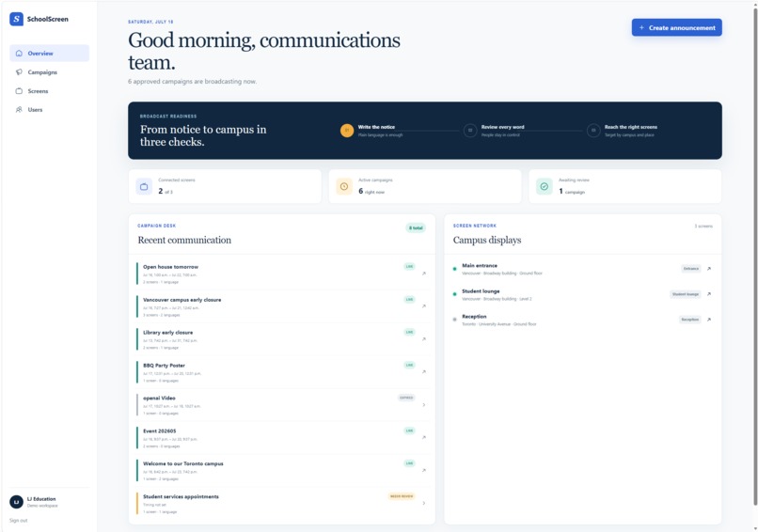Select the Student lounge display name
The image size is (758, 532).
[481, 290]
